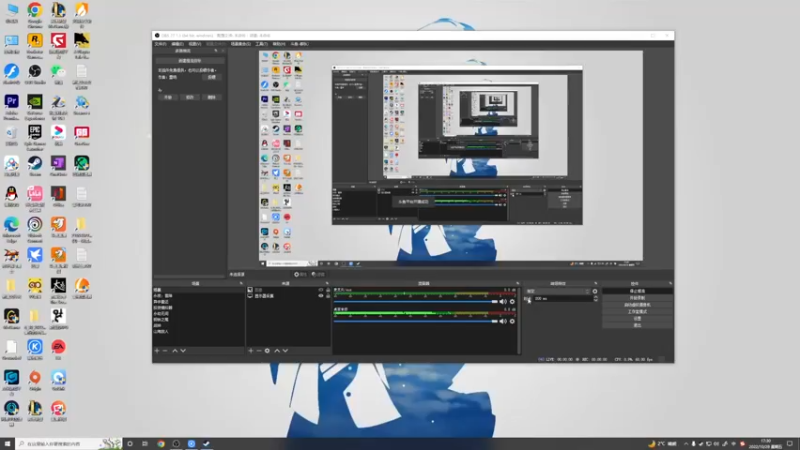
Task: Move selected scene up with arrow icon
Action: [175, 351]
